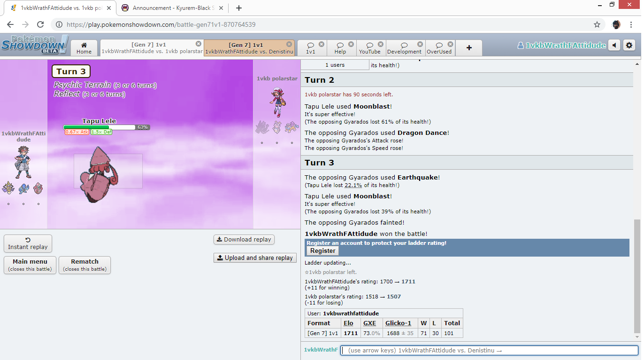Click the Chrome profile avatar

point(616,24)
